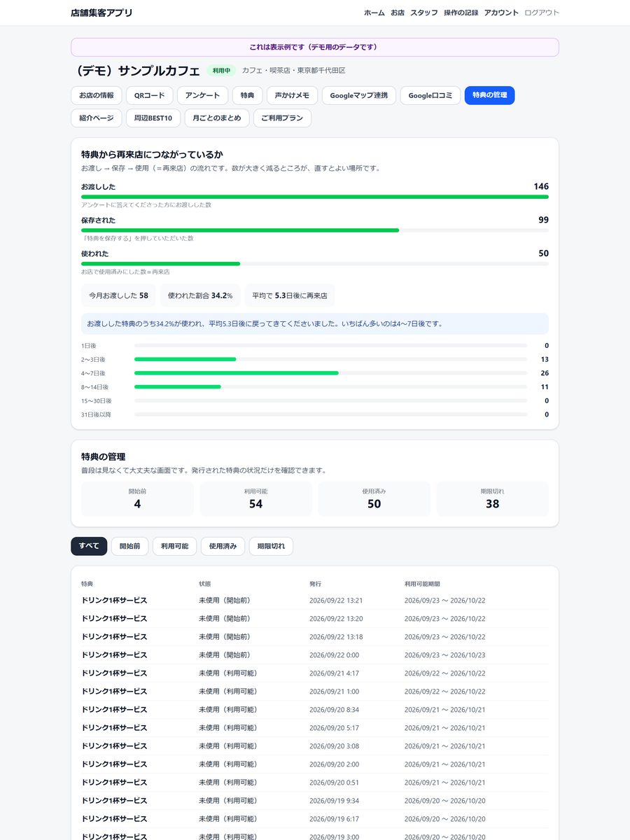The height and width of the screenshot is (840, 630).
Task: Open the 月ごとのまとめ tab
Action: coord(217,118)
